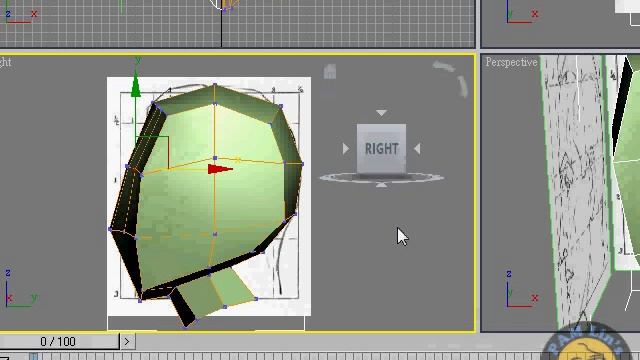The width and height of the screenshot is (640, 360).
Task: Click the ViewCube arrow right of RIGHT face
Action: tap(417, 149)
